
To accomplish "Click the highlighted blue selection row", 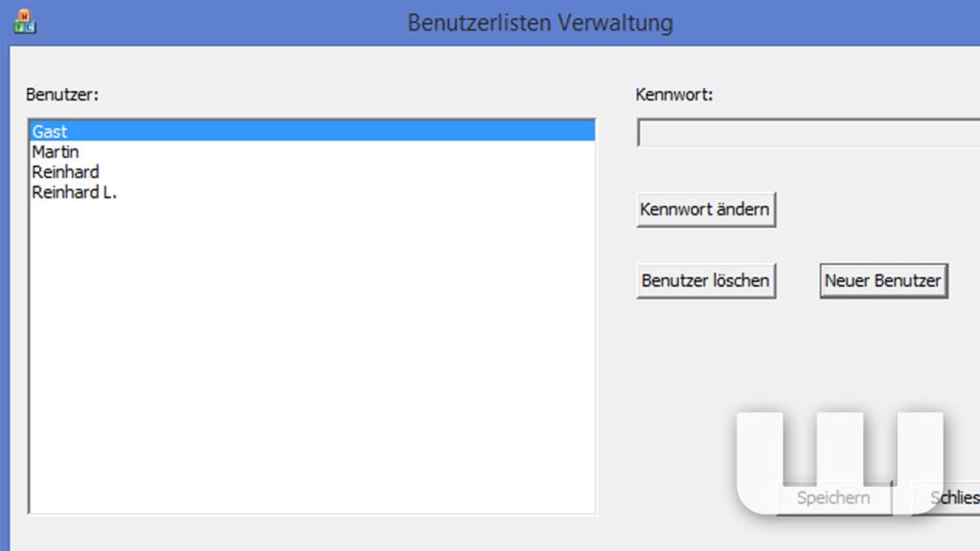I will point(313,131).
